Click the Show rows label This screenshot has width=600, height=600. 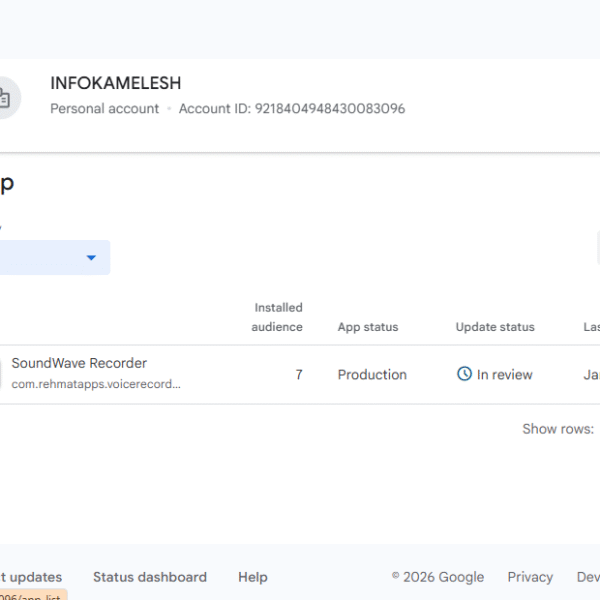pyautogui.click(x=558, y=429)
